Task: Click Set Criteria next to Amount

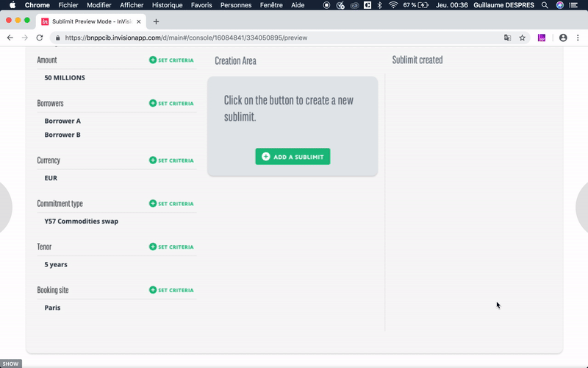Action: (x=171, y=60)
